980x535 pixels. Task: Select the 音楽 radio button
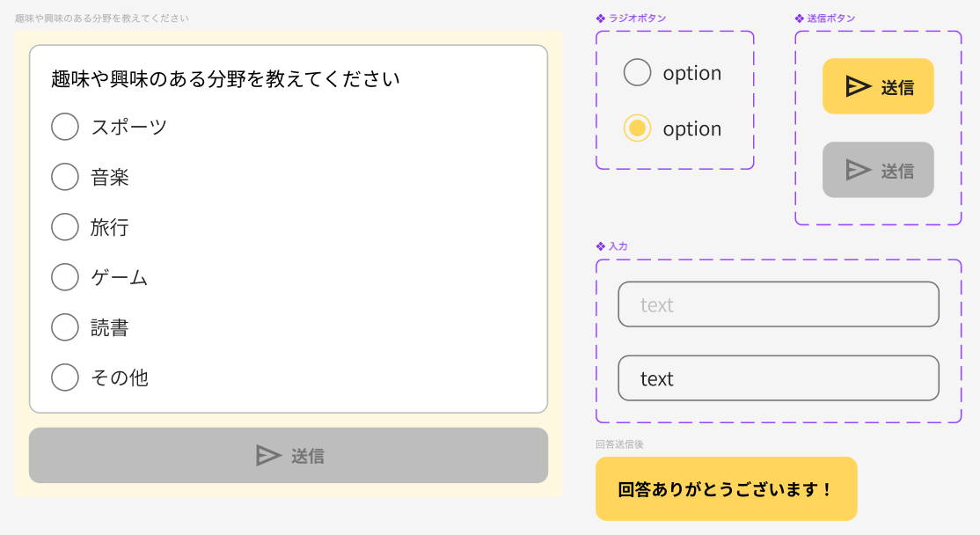click(x=65, y=177)
